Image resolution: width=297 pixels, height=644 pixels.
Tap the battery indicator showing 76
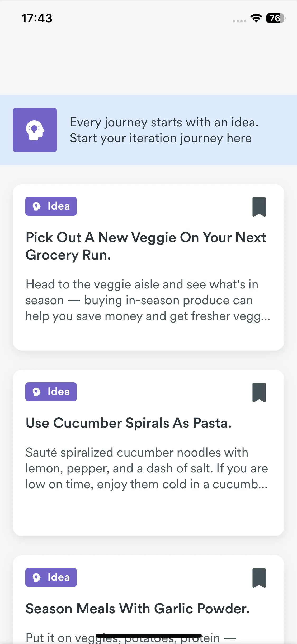tap(276, 18)
